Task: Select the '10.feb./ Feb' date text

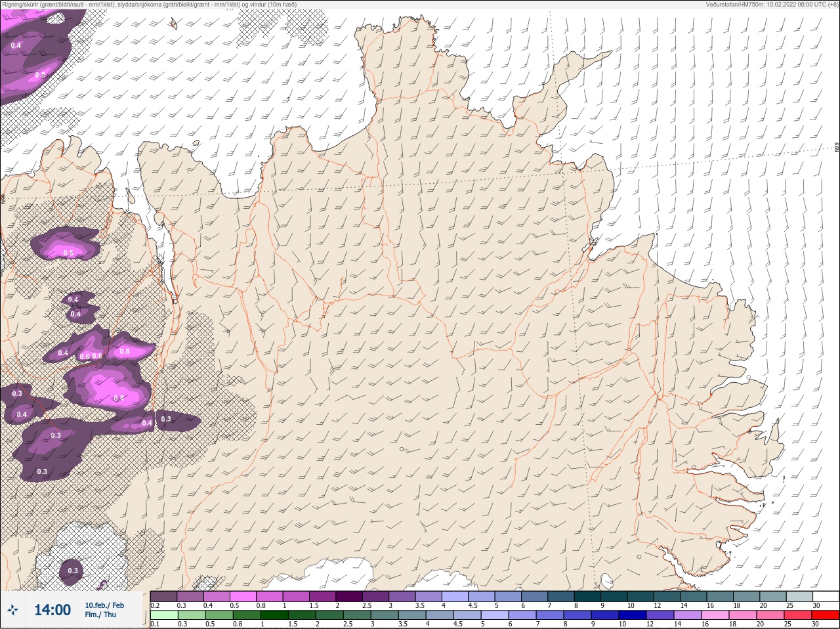Action: 104,605
